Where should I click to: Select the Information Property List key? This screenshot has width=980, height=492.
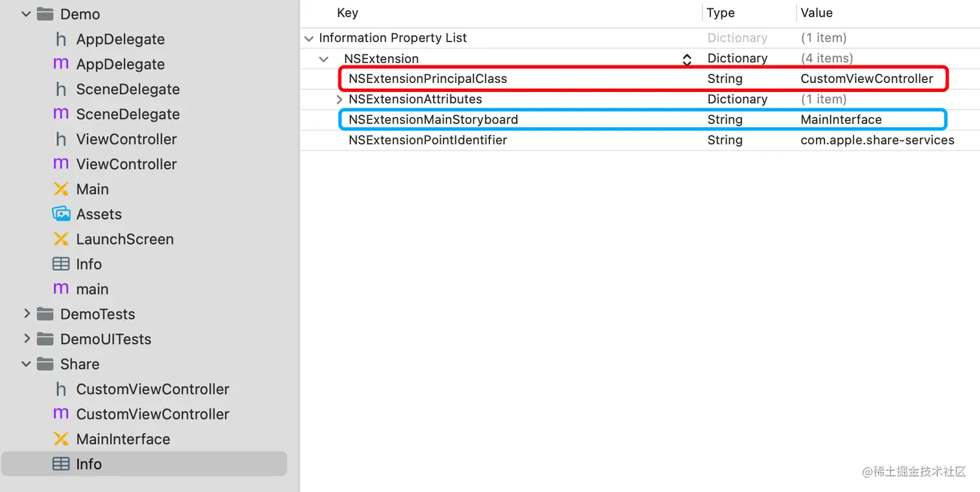(x=393, y=38)
